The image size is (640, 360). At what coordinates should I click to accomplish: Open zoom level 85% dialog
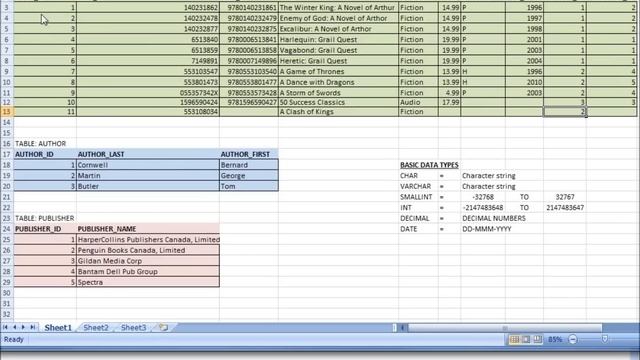coord(555,340)
